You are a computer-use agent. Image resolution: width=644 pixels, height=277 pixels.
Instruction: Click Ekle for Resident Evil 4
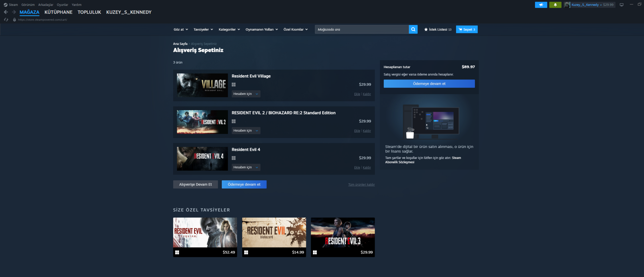click(357, 168)
